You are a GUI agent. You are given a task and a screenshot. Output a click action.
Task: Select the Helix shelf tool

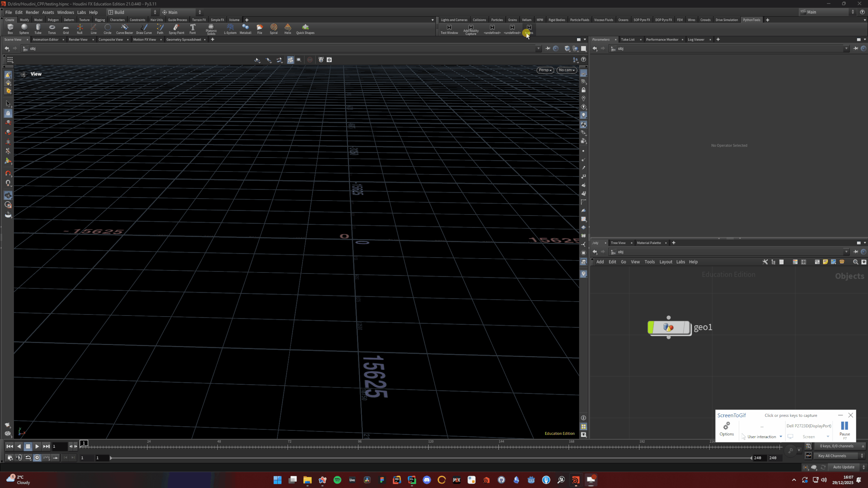(x=287, y=27)
